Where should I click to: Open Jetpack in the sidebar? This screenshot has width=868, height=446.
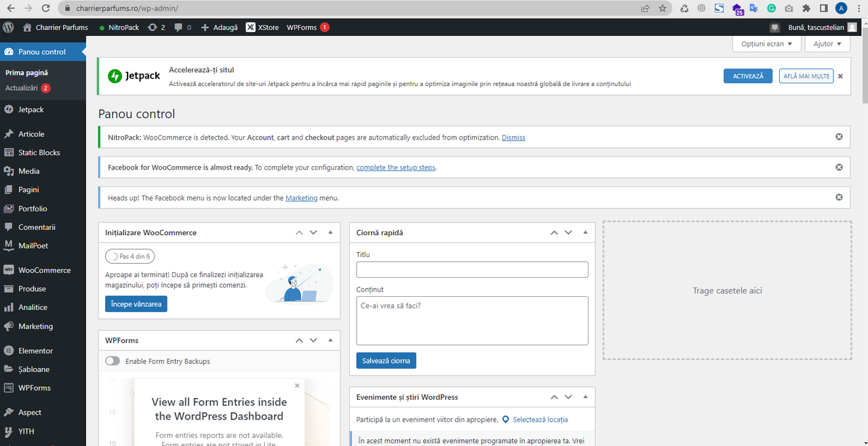(43, 109)
